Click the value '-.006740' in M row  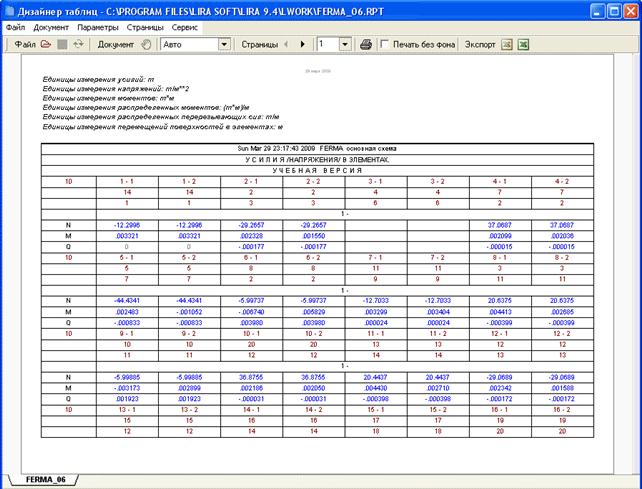251,312
